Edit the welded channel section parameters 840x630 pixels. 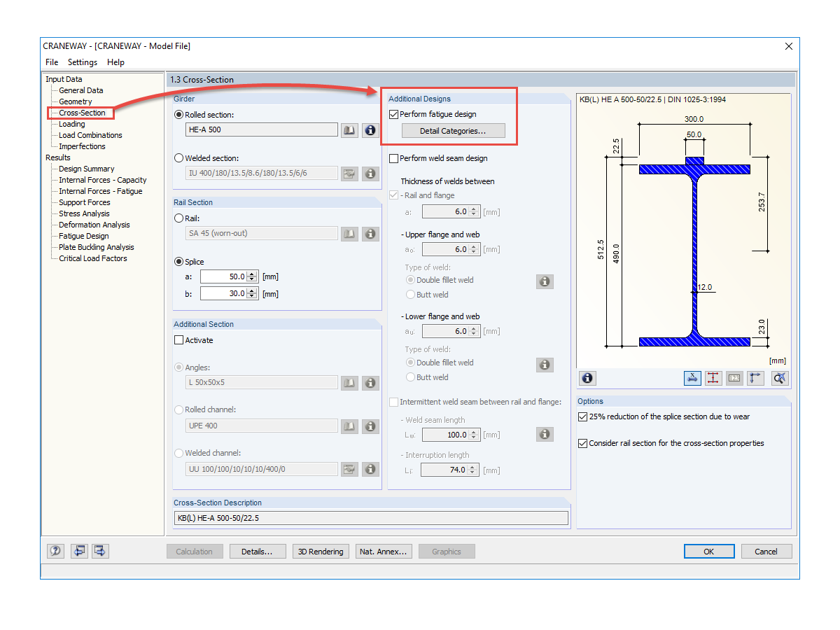349,468
